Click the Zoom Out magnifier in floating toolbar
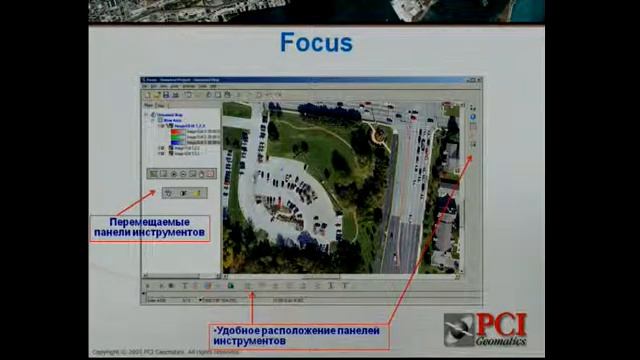Viewport: 640px width, 360px height. coord(183,174)
